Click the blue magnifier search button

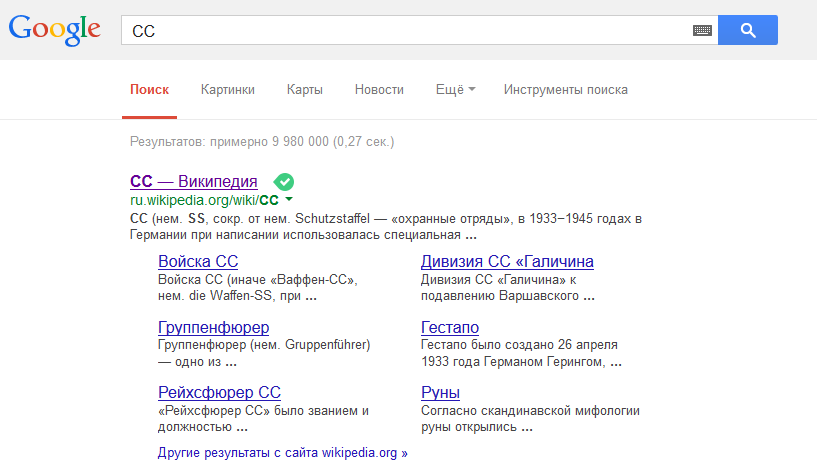click(748, 30)
